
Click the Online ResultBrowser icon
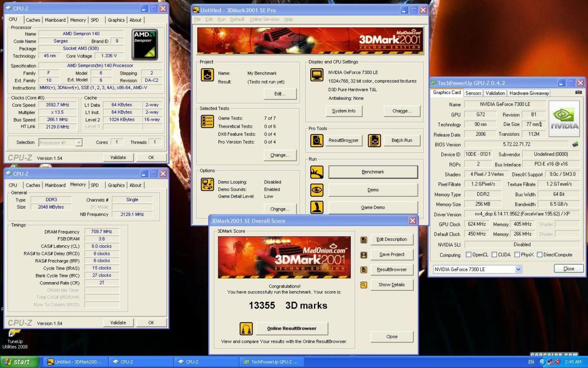[x=246, y=328]
